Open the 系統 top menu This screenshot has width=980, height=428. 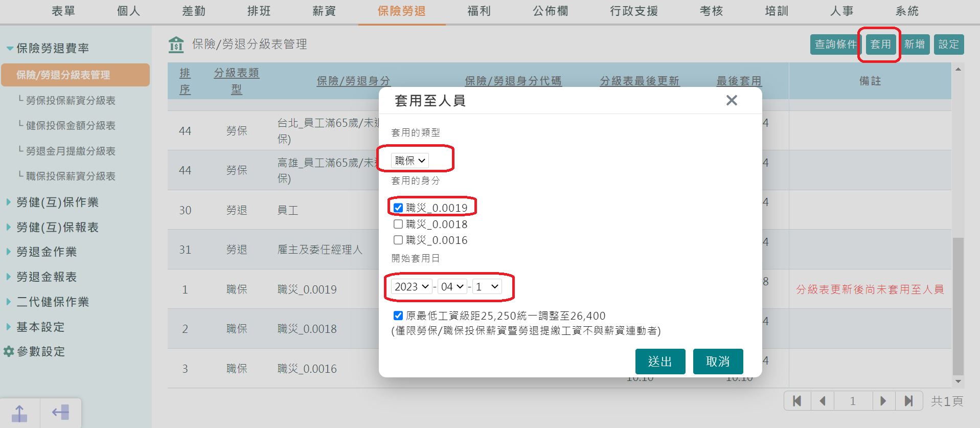pyautogui.click(x=907, y=11)
